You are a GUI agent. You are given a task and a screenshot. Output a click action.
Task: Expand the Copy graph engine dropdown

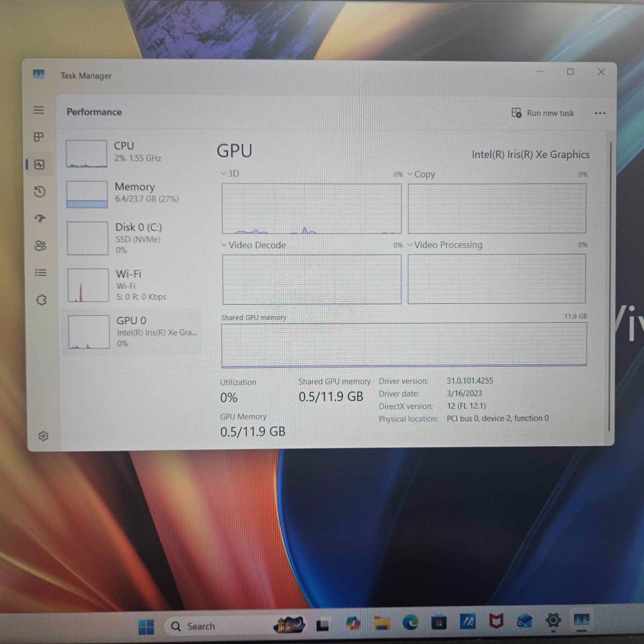421,174
